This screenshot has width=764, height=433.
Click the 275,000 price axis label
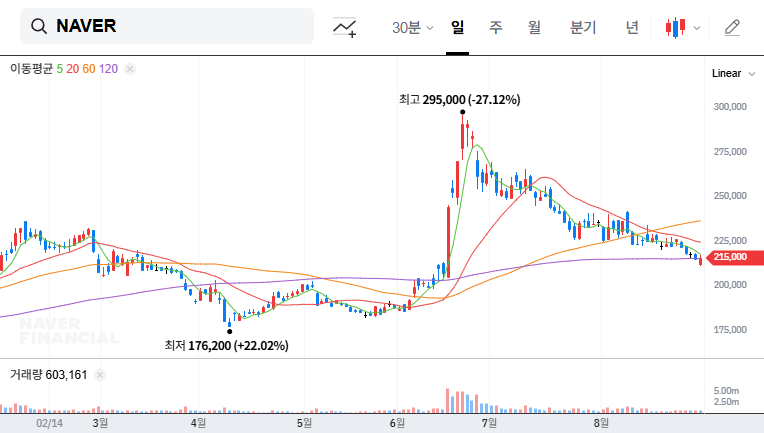click(x=730, y=152)
